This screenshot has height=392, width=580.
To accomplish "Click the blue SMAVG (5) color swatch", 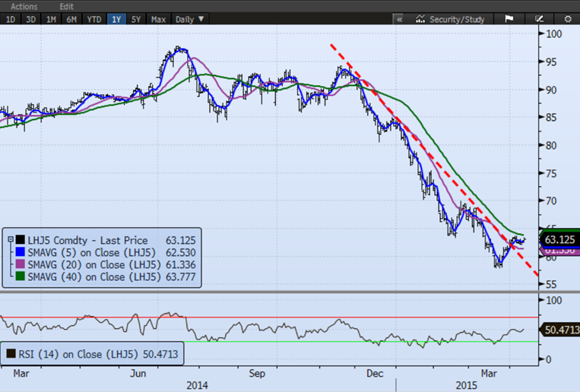I will tap(20, 251).
